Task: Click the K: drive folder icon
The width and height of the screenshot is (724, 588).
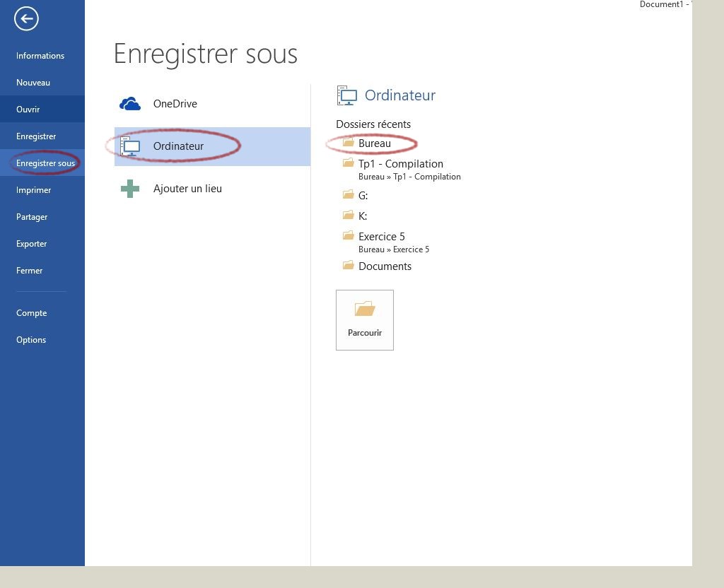Action: pos(348,215)
